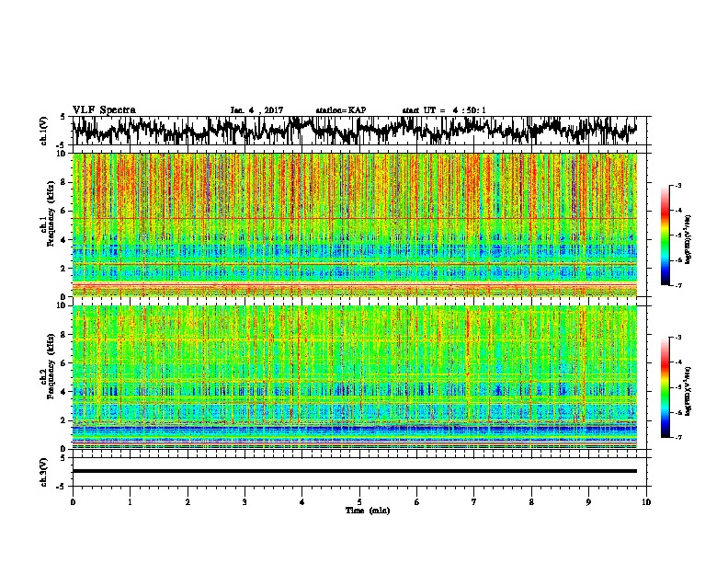Click the thick black ch.3 trace line
This screenshot has width=728, height=563.
tap(355, 471)
